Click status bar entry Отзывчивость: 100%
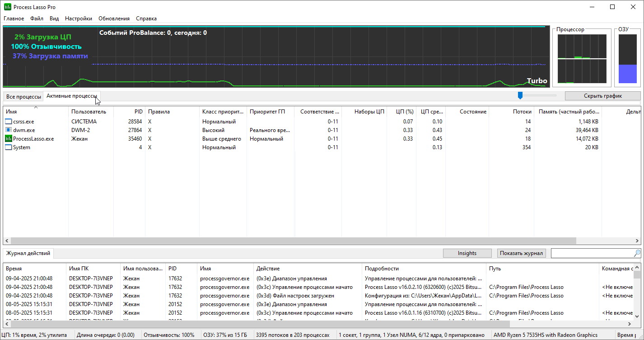The height and width of the screenshot is (340, 644). [x=169, y=335]
